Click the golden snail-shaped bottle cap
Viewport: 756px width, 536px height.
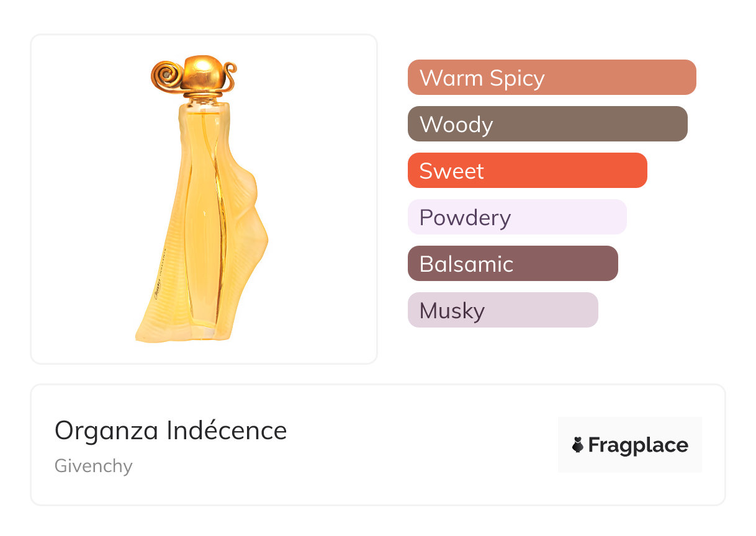point(194,75)
